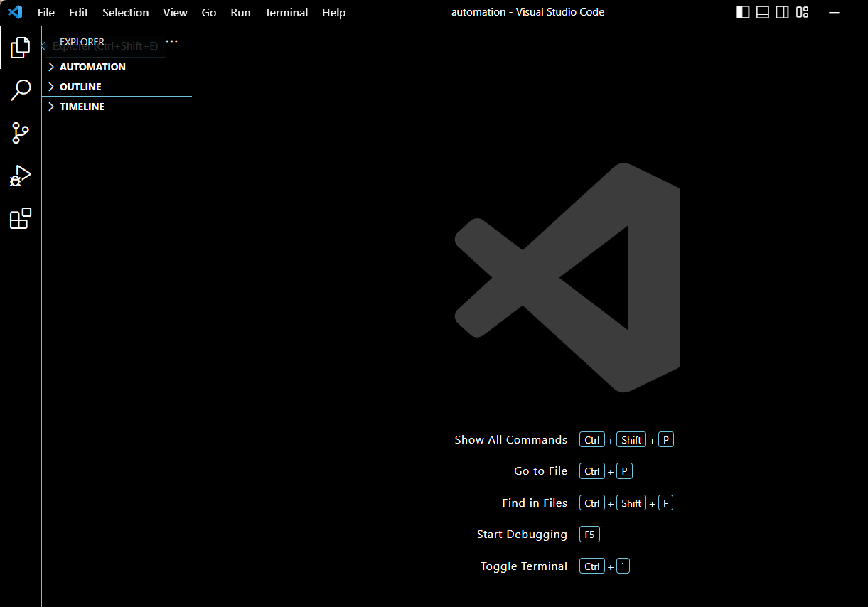Viewport: 868px width, 607px height.
Task: Click the VS Code logo in title bar
Action: 15,12
